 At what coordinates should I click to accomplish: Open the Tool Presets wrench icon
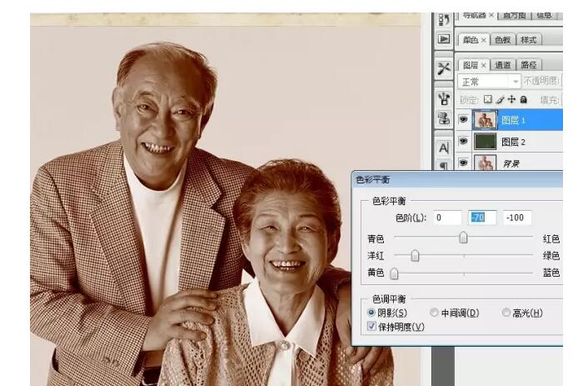tap(444, 68)
